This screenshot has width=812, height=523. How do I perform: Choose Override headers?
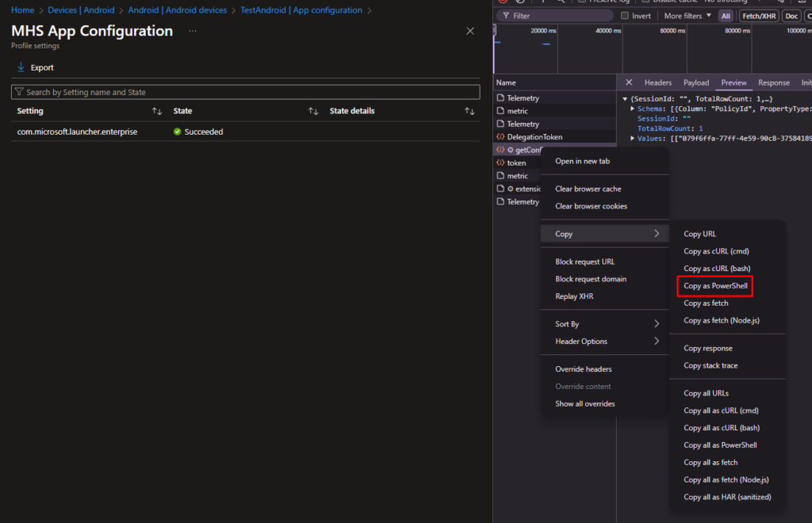click(583, 369)
